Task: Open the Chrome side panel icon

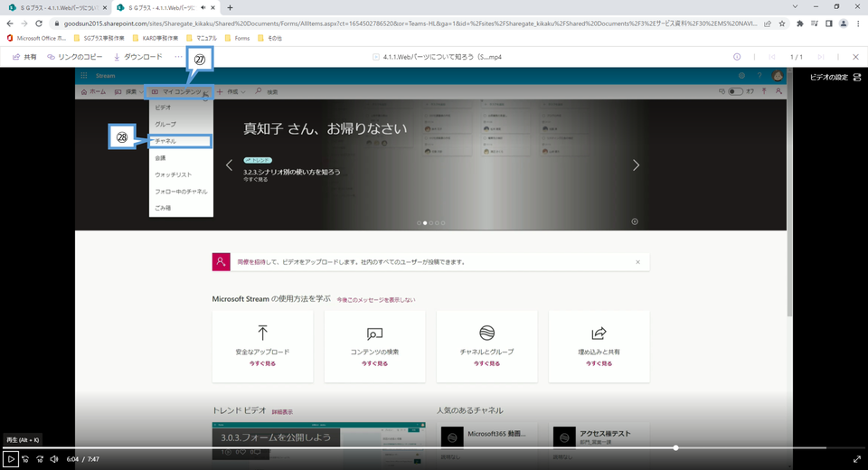Action: point(829,23)
